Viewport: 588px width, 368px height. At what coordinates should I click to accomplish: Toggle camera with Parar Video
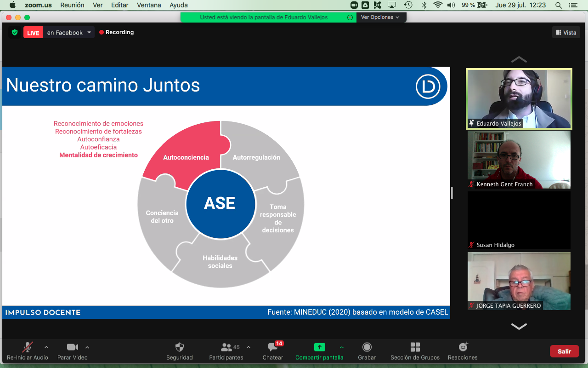pyautogui.click(x=72, y=347)
